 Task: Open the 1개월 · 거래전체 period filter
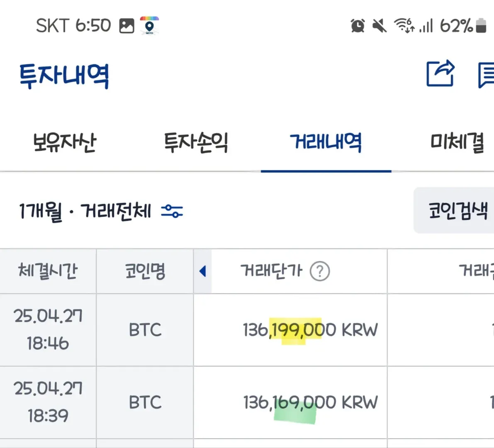click(85, 211)
